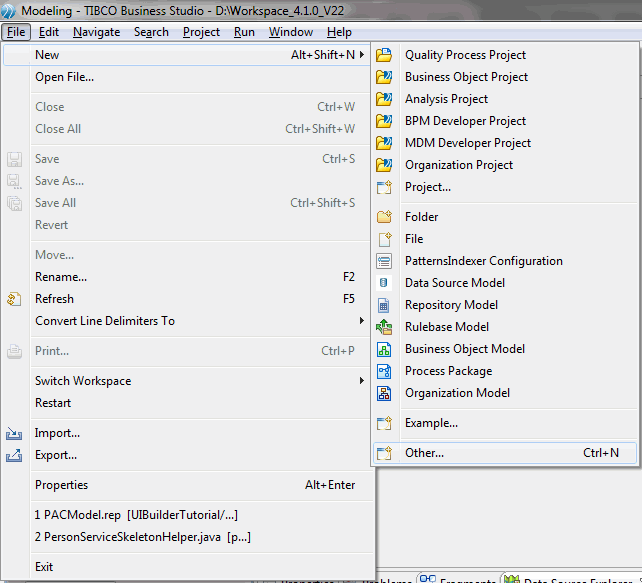Select Organization Project entry
The image size is (642, 583).
(505, 165)
